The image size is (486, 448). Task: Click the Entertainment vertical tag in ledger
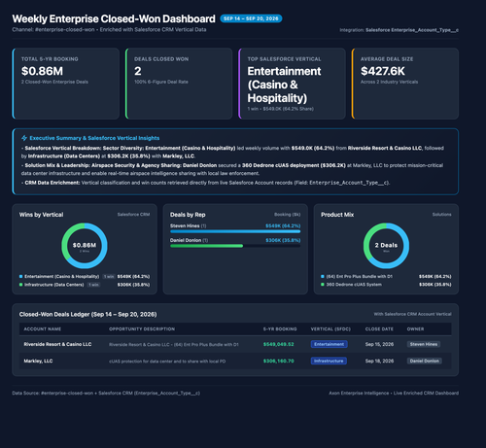[x=330, y=344]
